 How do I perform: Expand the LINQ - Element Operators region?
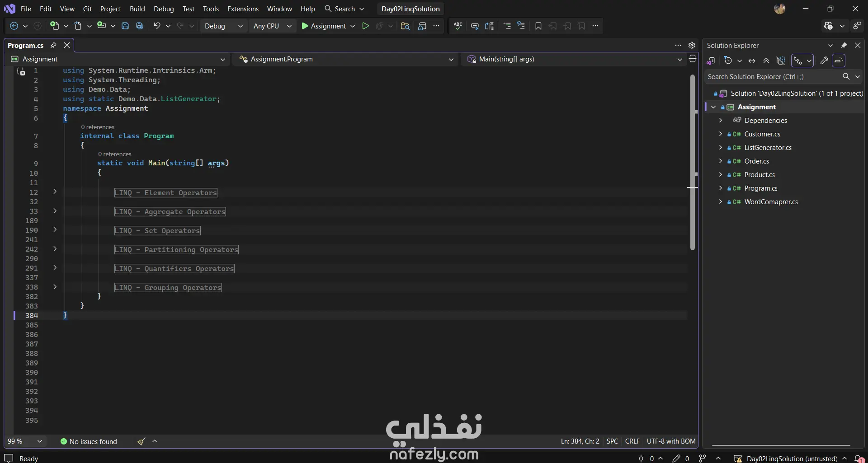pos(55,192)
